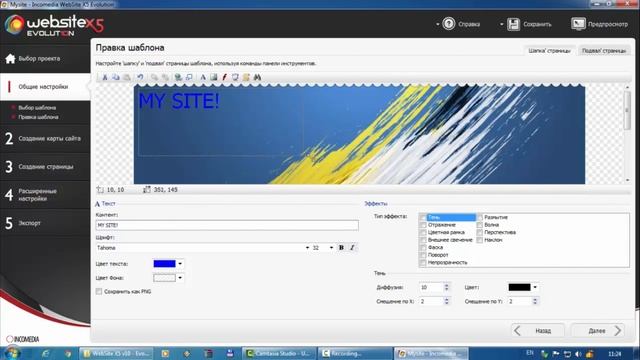Open Правка шаблона sub-item
This screenshot has width=640, height=360.
pyautogui.click(x=38, y=117)
